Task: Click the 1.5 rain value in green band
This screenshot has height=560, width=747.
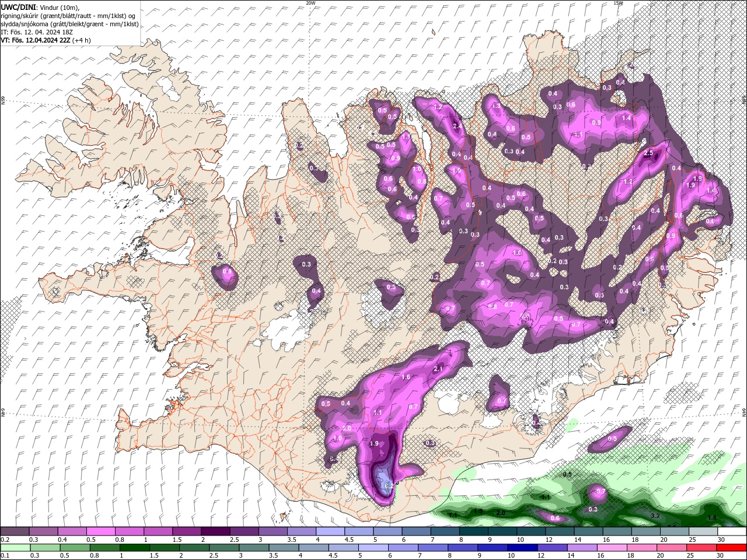Action: (x=478, y=511)
